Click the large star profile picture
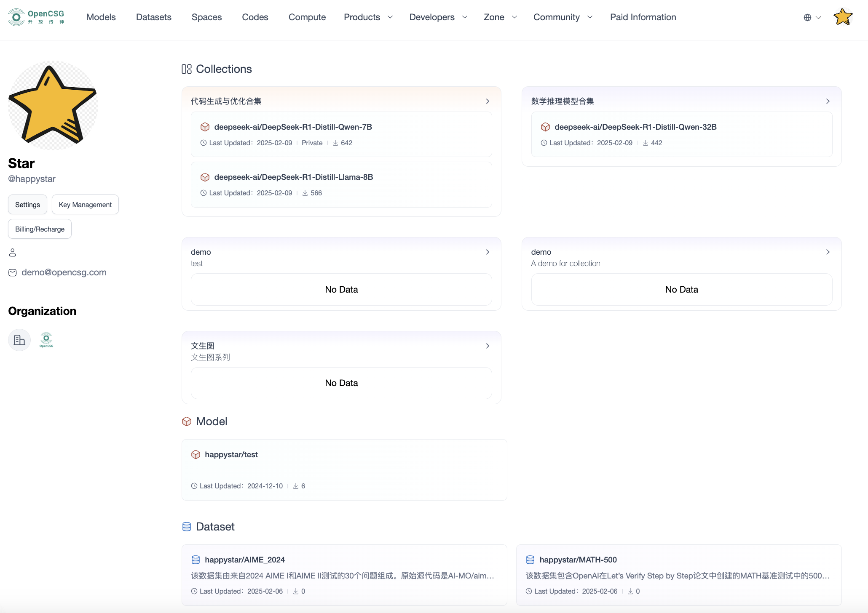This screenshot has width=868, height=613. pyautogui.click(x=53, y=105)
